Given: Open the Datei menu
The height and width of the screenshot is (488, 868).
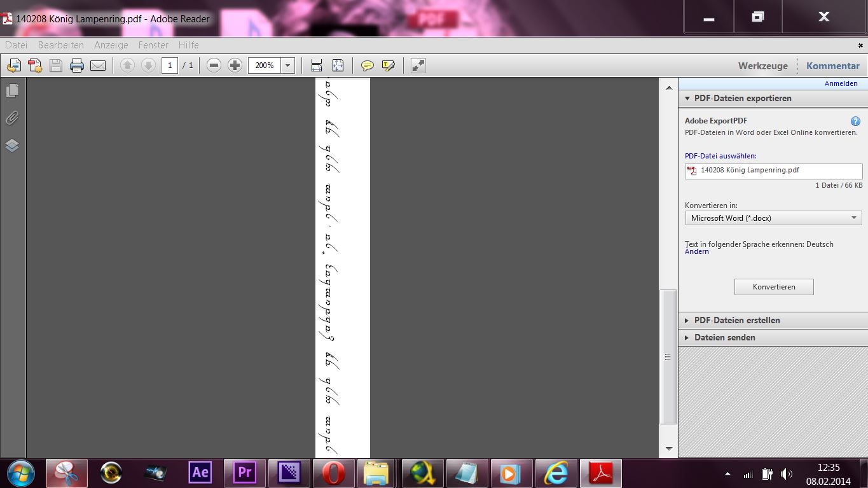Looking at the screenshot, I should (17, 45).
